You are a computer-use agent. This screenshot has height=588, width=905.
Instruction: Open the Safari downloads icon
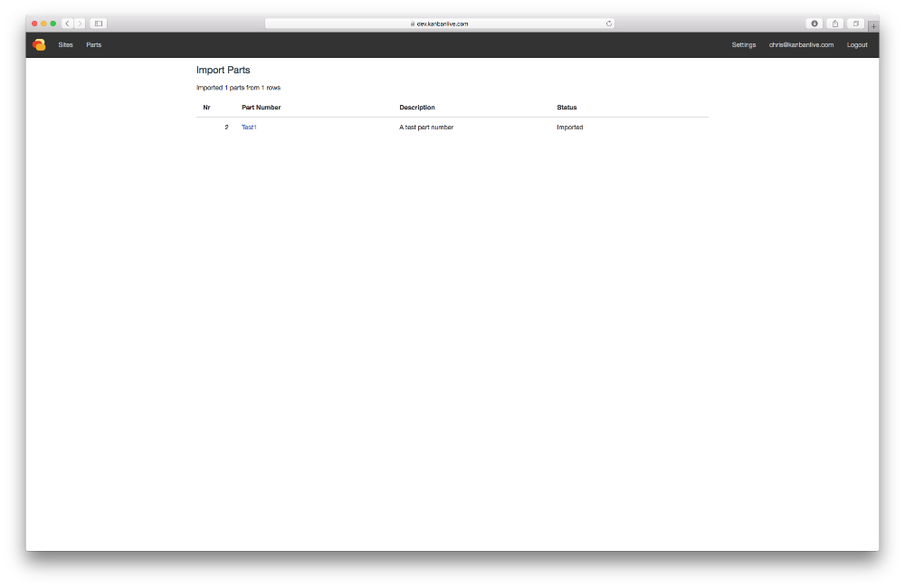[814, 24]
